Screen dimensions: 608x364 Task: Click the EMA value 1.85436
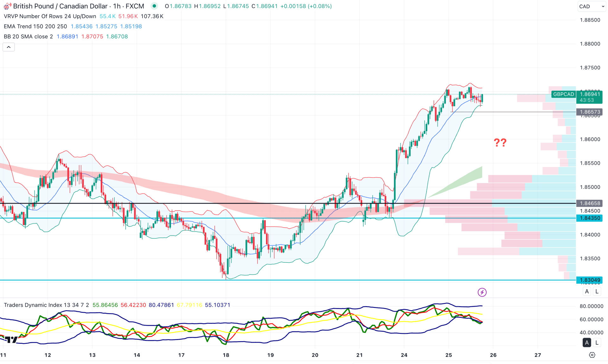pos(82,26)
